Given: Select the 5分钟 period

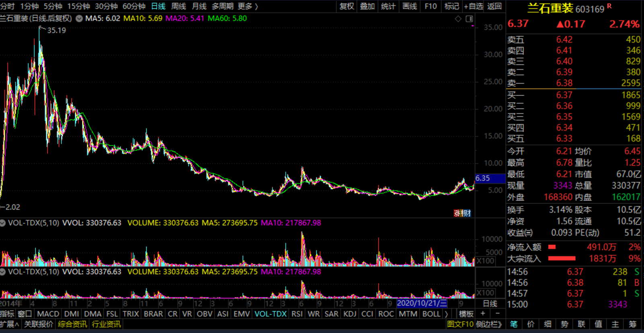Looking at the screenshot, I should click(53, 6).
